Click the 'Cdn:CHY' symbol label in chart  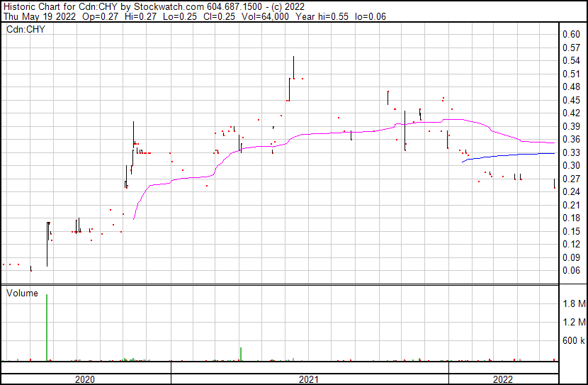[x=26, y=29]
